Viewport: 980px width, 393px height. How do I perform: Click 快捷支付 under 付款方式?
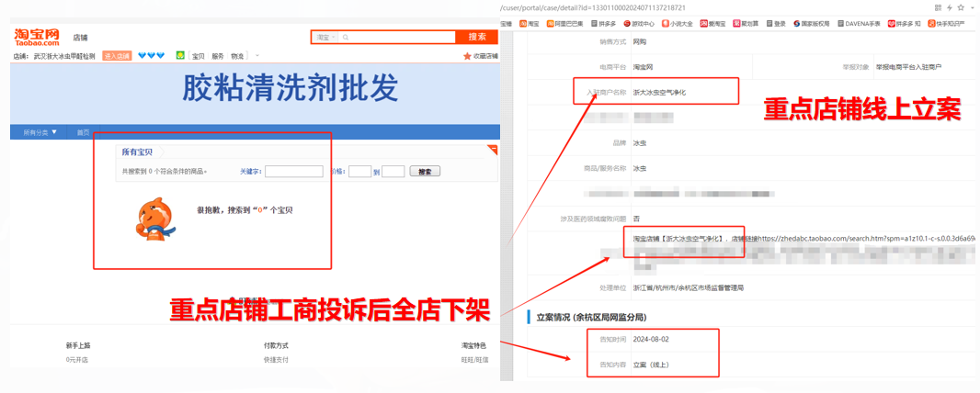[276, 360]
